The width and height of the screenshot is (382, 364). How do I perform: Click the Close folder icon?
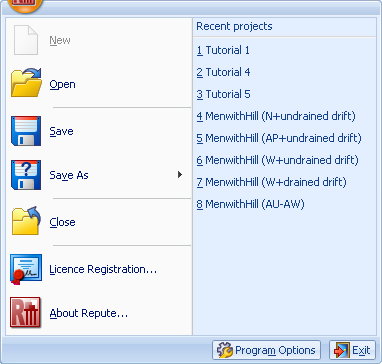pos(26,220)
